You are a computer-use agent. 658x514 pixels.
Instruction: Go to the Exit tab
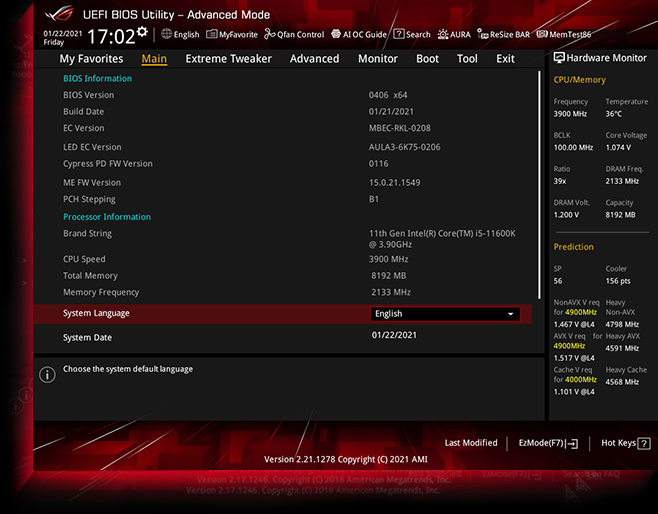pos(505,59)
